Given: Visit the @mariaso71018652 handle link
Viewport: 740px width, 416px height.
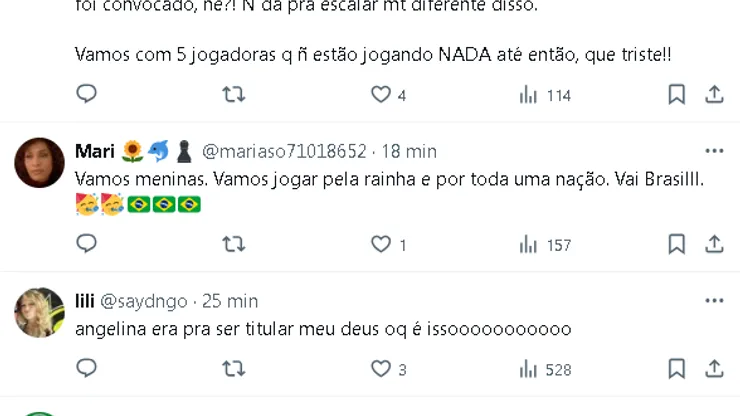Looking at the screenshot, I should point(284,151).
